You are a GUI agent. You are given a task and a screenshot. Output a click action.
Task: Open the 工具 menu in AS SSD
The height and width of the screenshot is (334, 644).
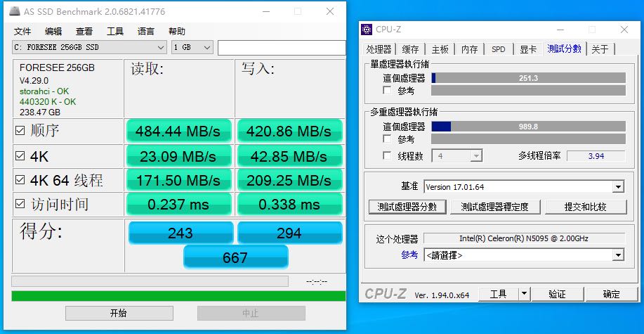click(115, 31)
